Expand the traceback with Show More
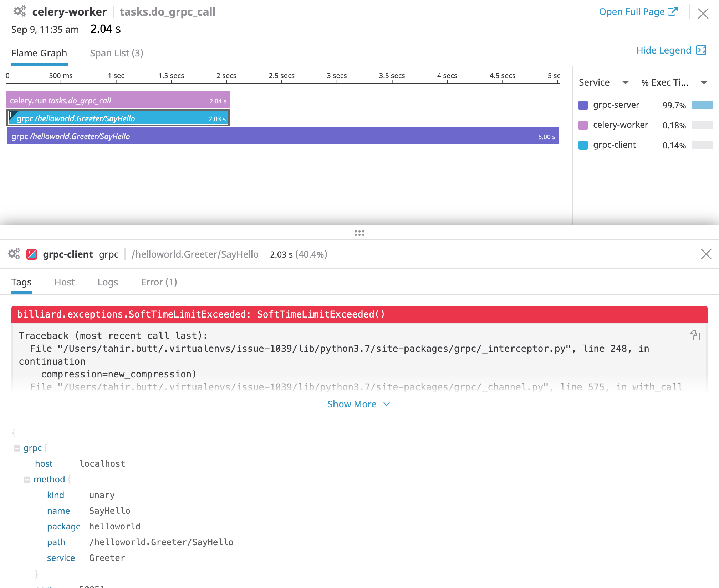This screenshot has width=719, height=588. (x=358, y=404)
